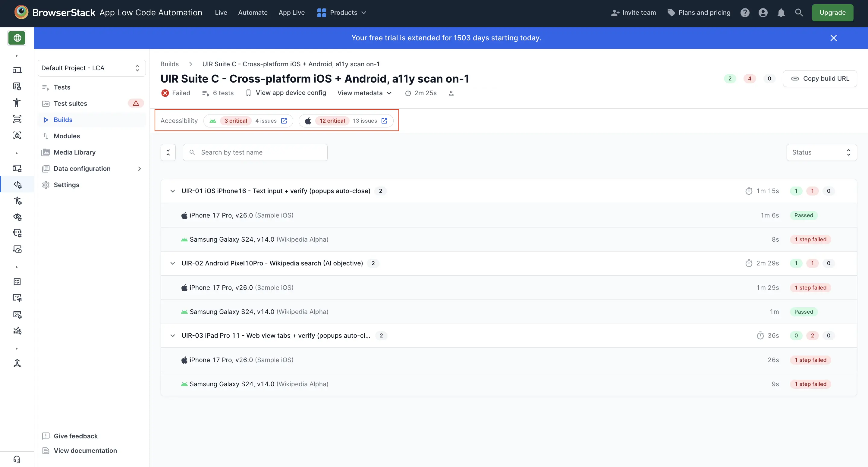Click the user icon beside build duration
This screenshot has height=467, width=868.
click(x=451, y=93)
